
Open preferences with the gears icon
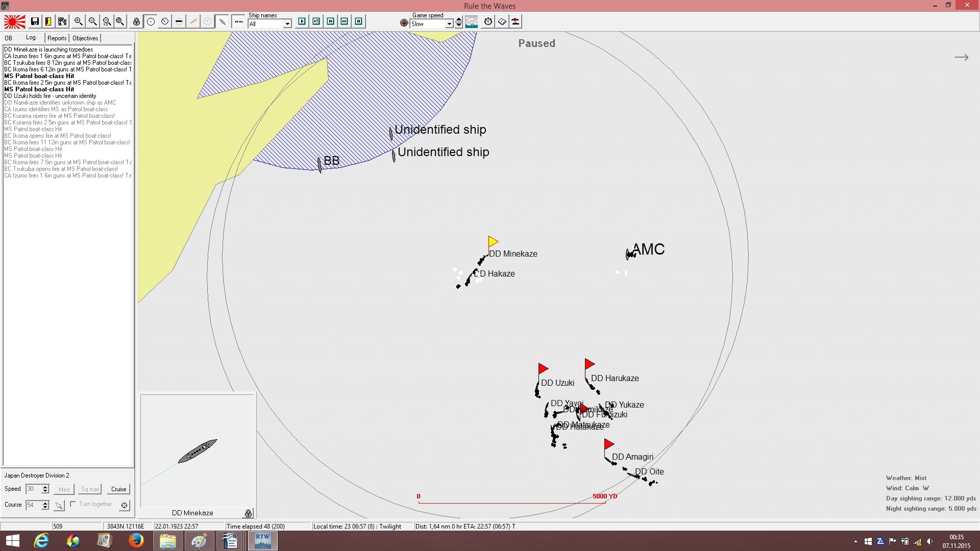pyautogui.click(x=62, y=21)
